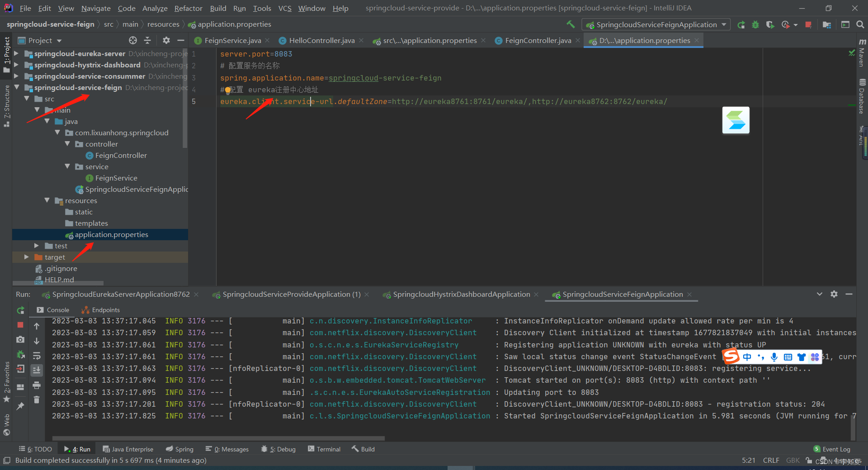Open SpringcloudServiceFeignApplication run configuration dropdown

tap(656, 25)
